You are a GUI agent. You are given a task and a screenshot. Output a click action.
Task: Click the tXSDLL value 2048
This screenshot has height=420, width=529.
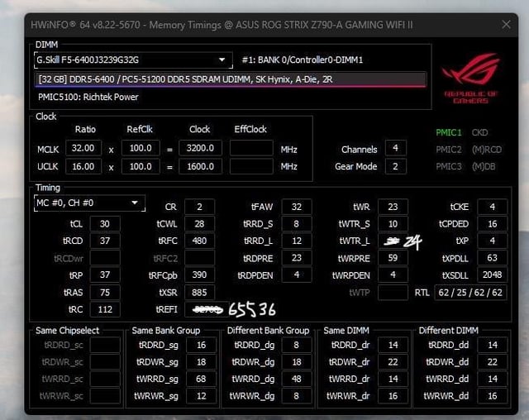493,275
